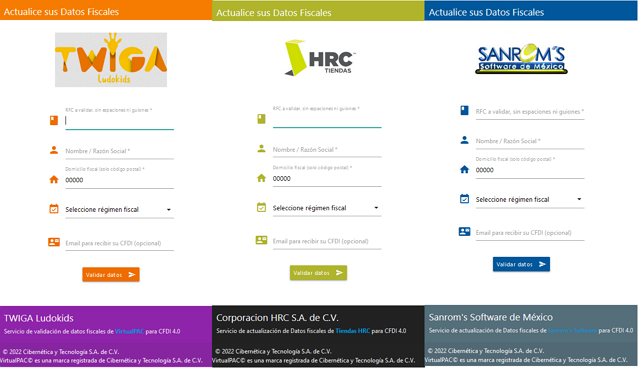Click the blue home icon in Sanrom's form
The height and width of the screenshot is (368, 638).
pos(464,169)
